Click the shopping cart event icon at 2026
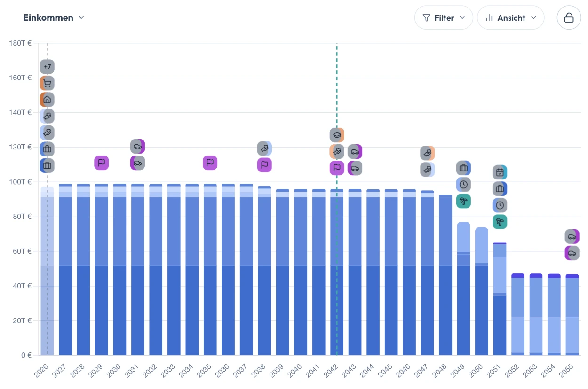588x389 pixels. (x=47, y=83)
